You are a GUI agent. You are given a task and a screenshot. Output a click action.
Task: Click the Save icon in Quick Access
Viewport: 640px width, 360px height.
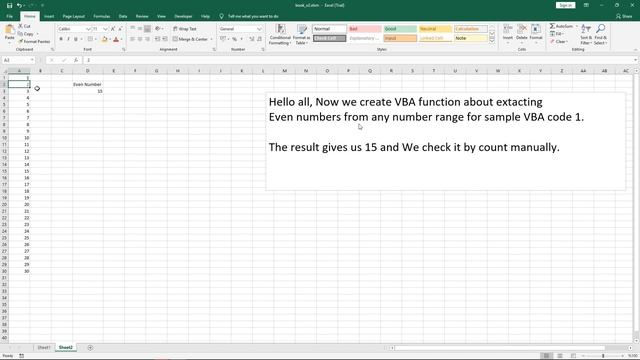(x=9, y=5)
